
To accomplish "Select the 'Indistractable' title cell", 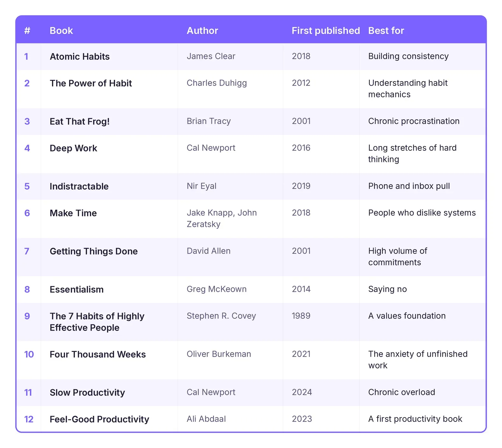I will 79,186.
